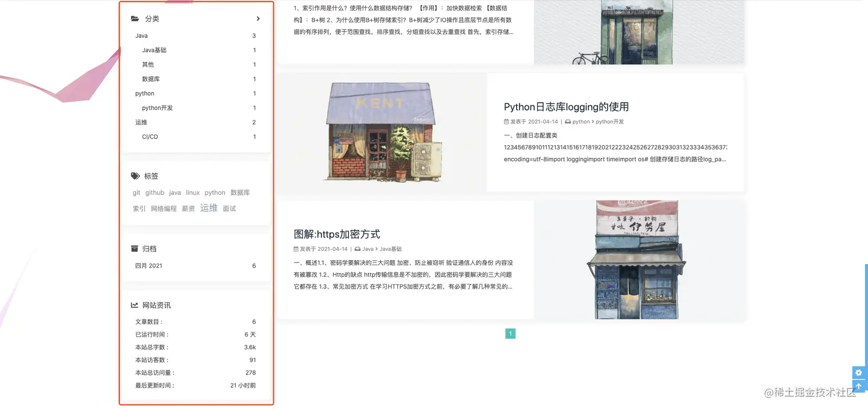Click inbox category icon before python in meta
Image resolution: width=868 pixels, height=410 pixels.
tap(568, 122)
